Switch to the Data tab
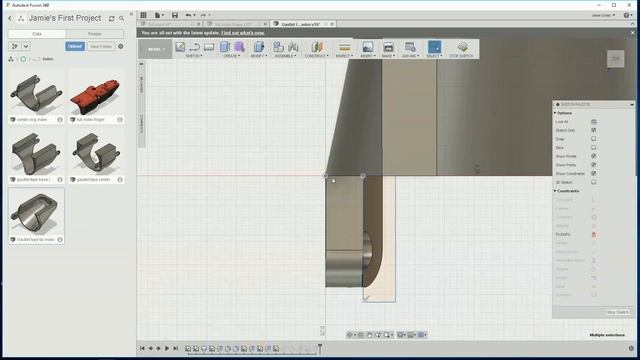The image size is (640, 360). (37, 34)
